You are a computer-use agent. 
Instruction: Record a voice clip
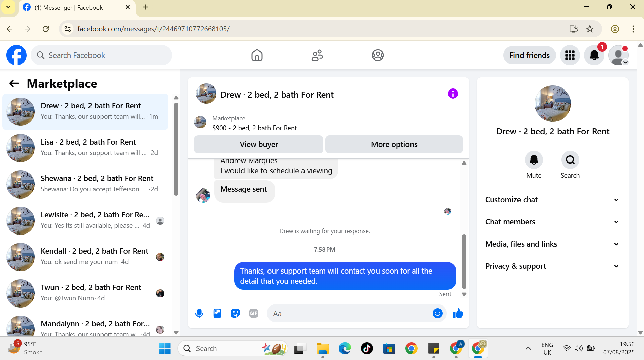(x=199, y=314)
